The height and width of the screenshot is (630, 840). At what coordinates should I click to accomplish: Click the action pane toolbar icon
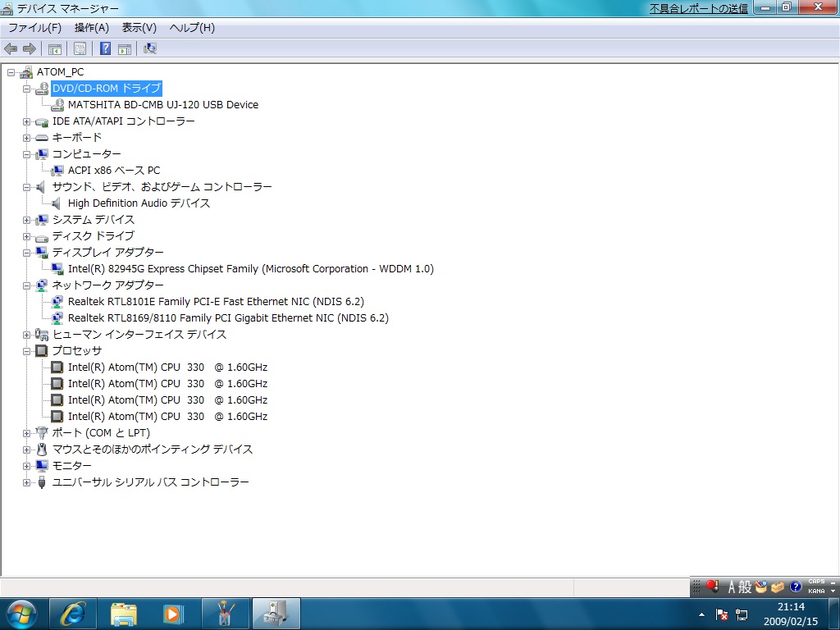[125, 48]
